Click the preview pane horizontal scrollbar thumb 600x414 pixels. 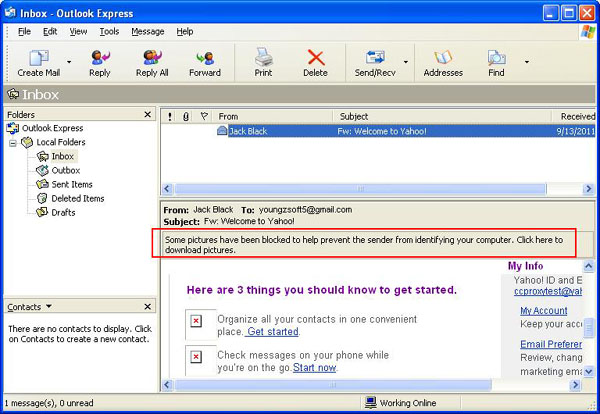click(333, 385)
